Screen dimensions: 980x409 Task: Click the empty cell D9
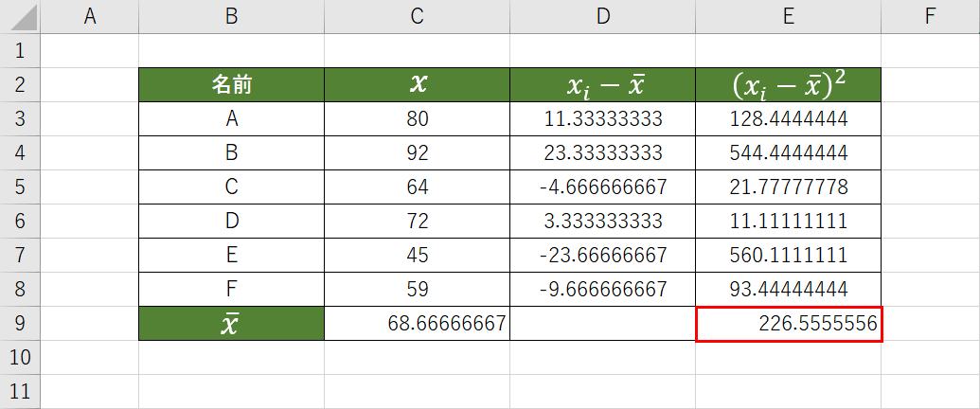(x=602, y=324)
